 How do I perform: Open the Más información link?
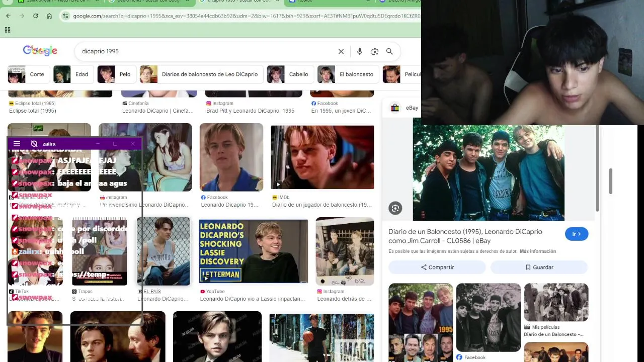point(538,251)
